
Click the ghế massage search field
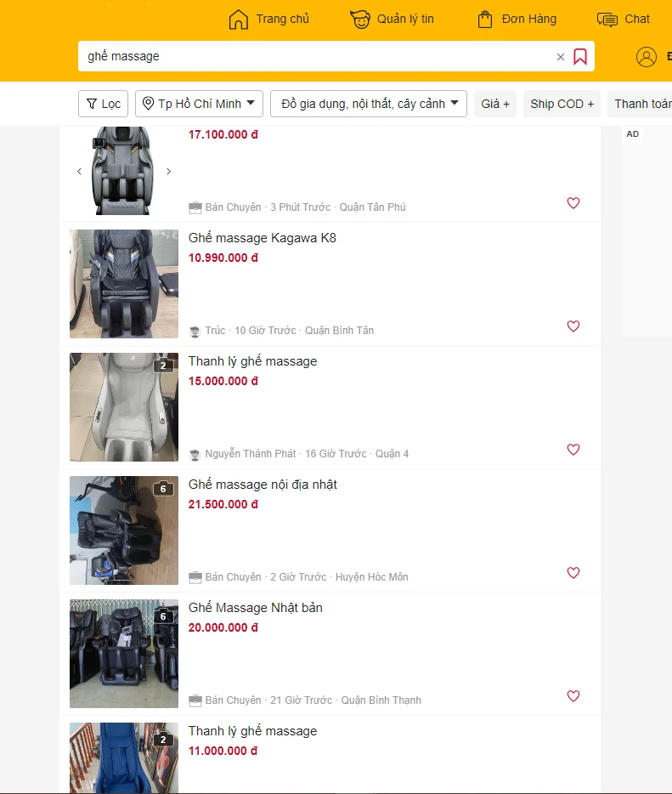pos(314,57)
